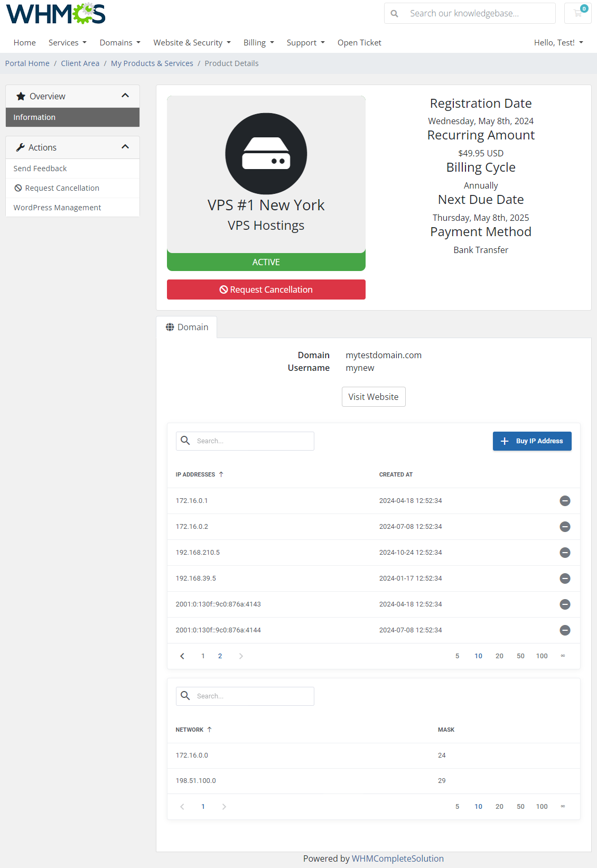597x868 pixels.
Task: Delete the 2001:0:130f::9c0:876a:4144 IP entry
Action: pos(565,630)
